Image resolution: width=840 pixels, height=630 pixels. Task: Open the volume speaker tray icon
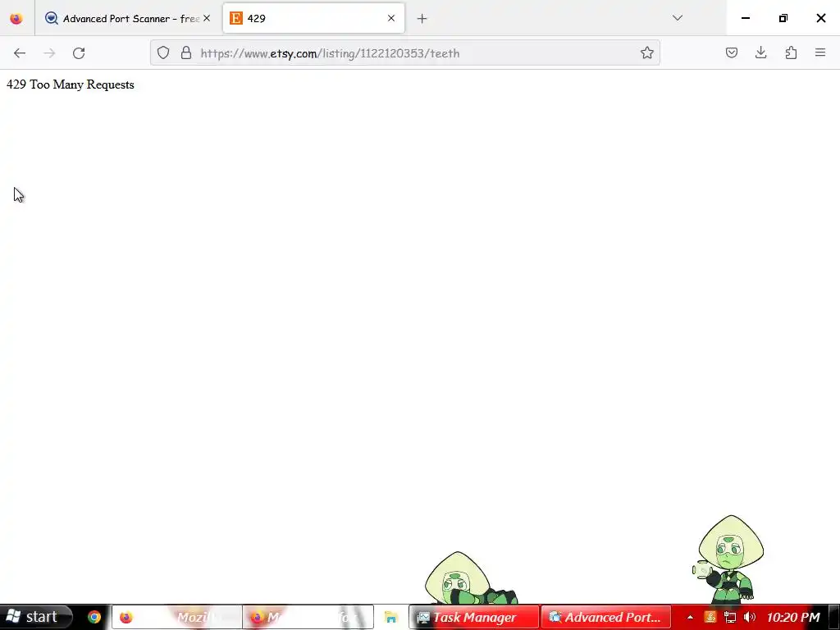pos(749,618)
